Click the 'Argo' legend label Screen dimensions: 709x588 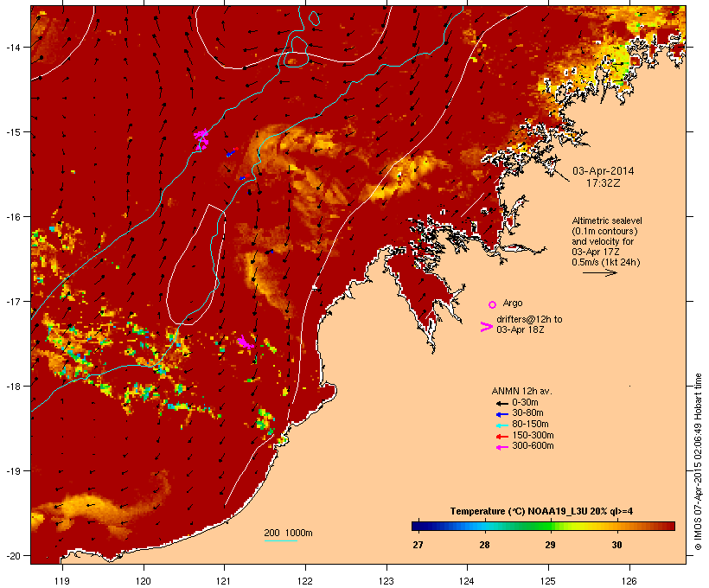(x=513, y=303)
